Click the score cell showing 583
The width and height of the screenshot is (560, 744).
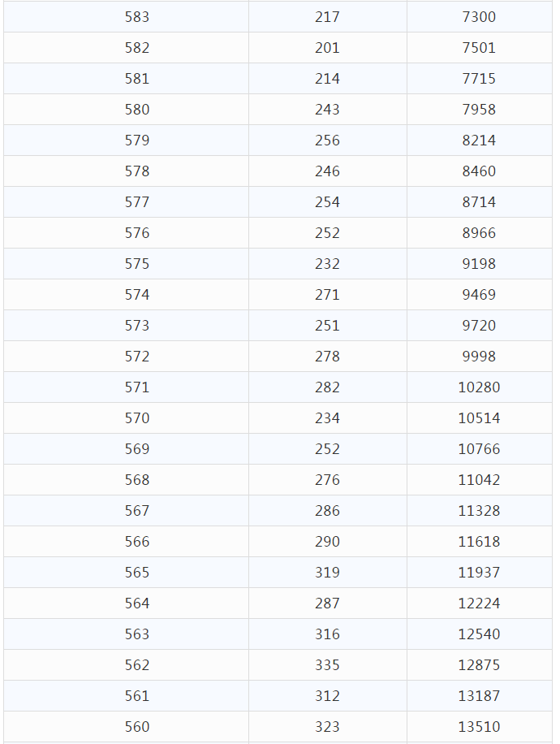pos(137,17)
